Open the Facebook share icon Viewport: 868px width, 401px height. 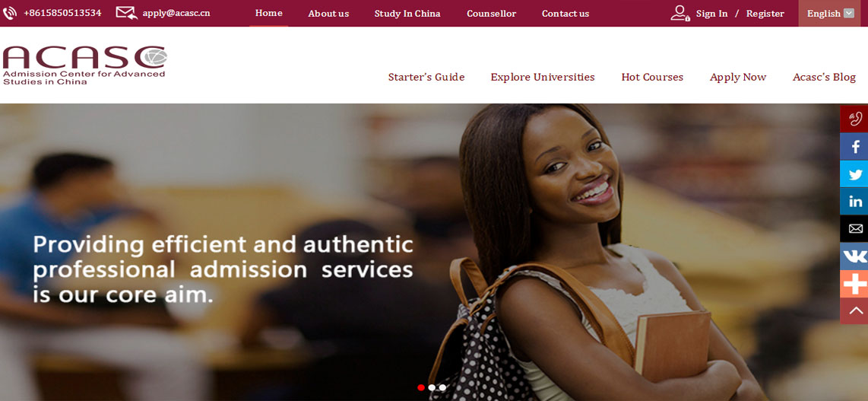pyautogui.click(x=854, y=146)
